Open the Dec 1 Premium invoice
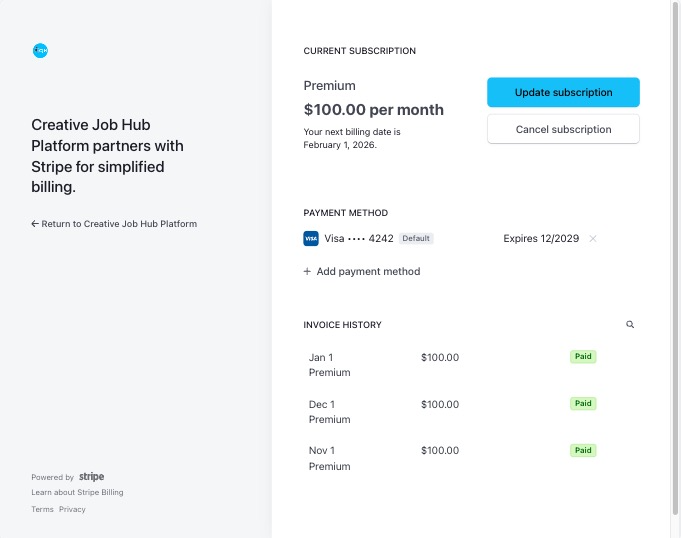 point(330,411)
